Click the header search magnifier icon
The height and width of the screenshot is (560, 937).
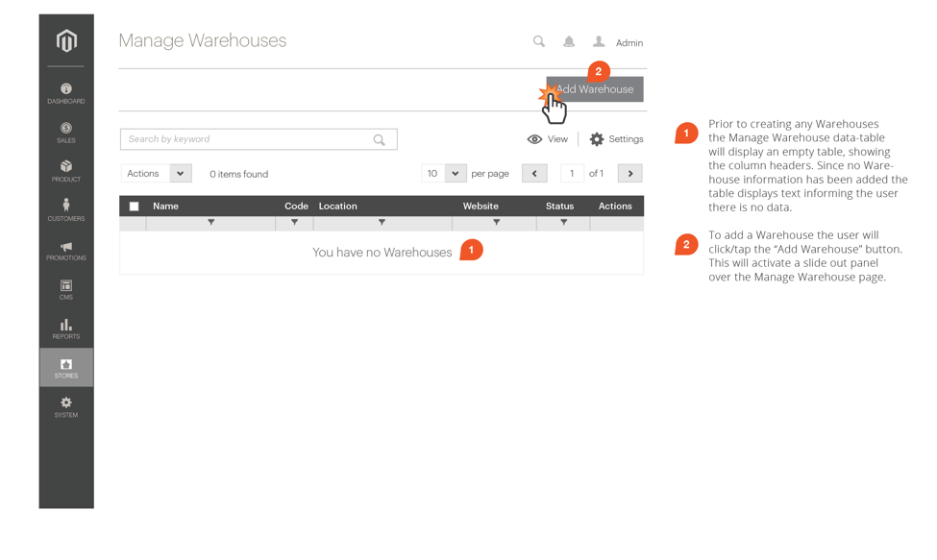[539, 42]
